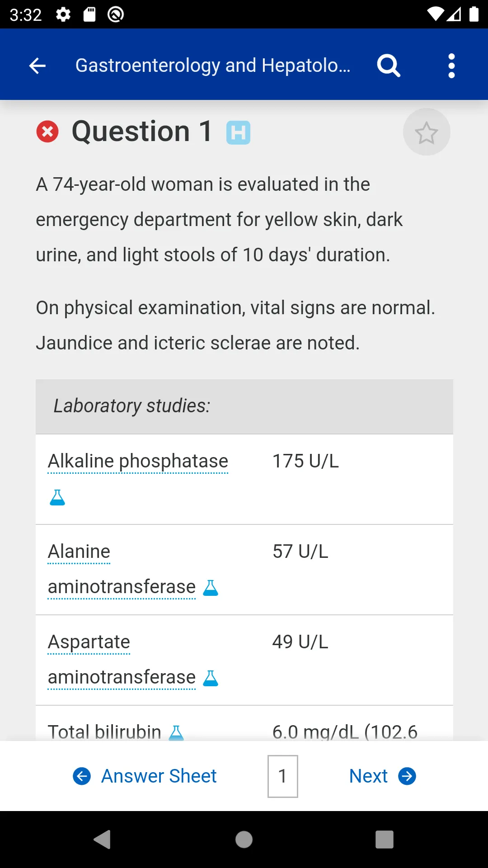Screen dimensions: 488x868
Task: Tap the Android back navigation button
Action: coord(102,840)
